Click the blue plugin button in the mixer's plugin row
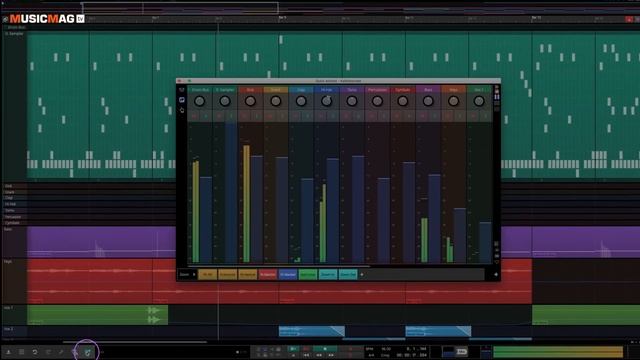Image resolution: width=640 pixels, height=360 pixels. (288, 275)
